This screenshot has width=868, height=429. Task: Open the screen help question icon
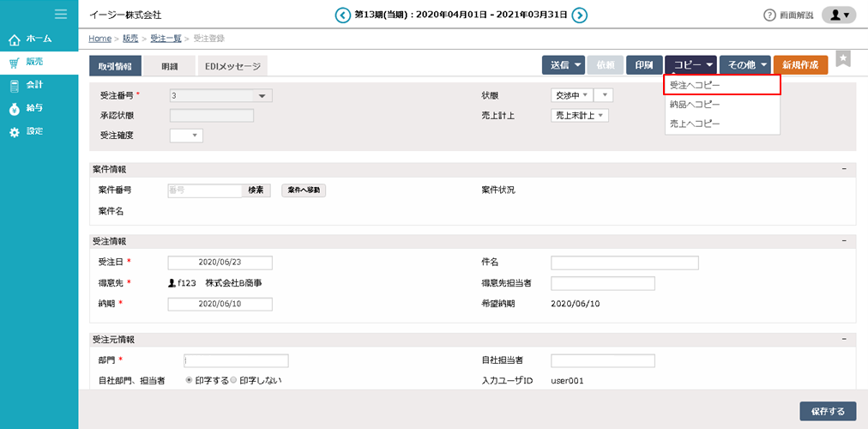point(769,15)
